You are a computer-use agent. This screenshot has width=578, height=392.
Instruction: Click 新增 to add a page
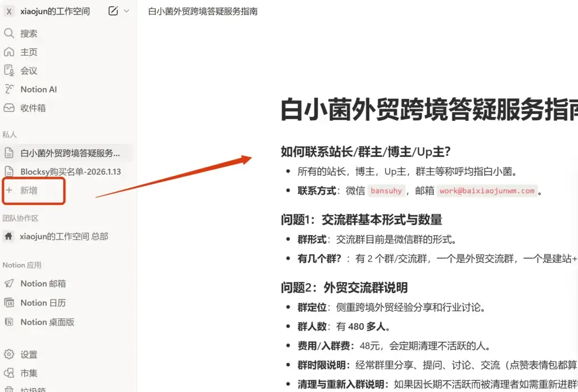tap(29, 191)
